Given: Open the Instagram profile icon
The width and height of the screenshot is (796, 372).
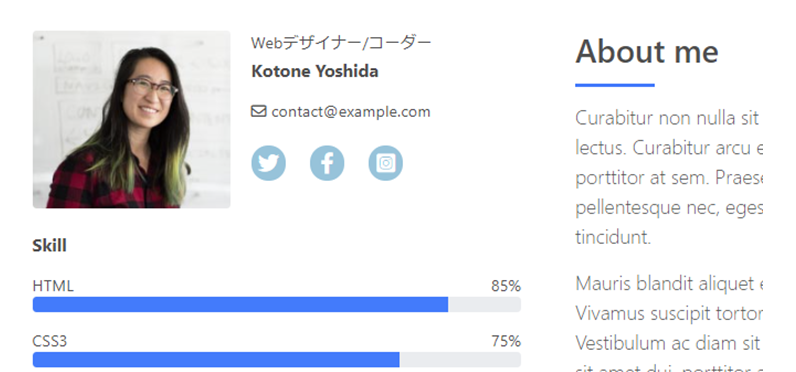Looking at the screenshot, I should click(386, 163).
